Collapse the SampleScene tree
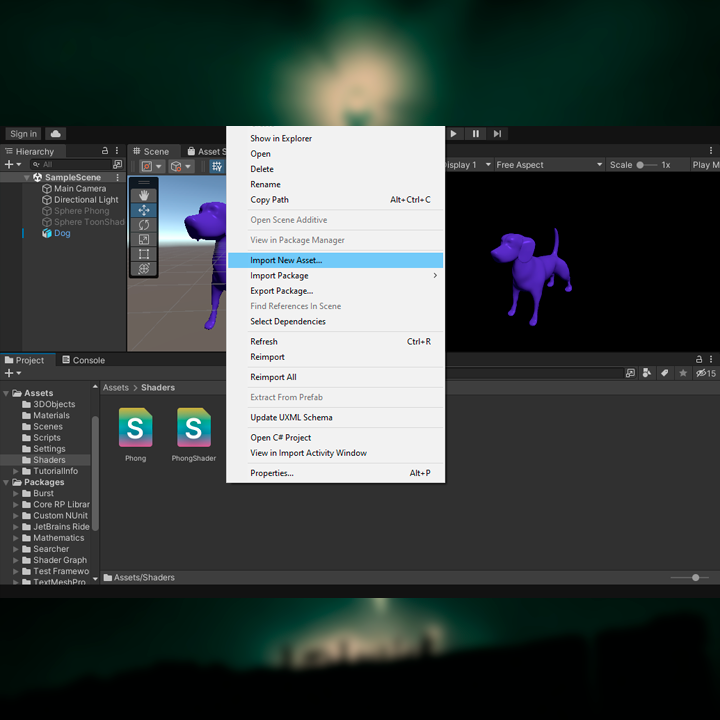720x720 pixels. click(x=27, y=177)
